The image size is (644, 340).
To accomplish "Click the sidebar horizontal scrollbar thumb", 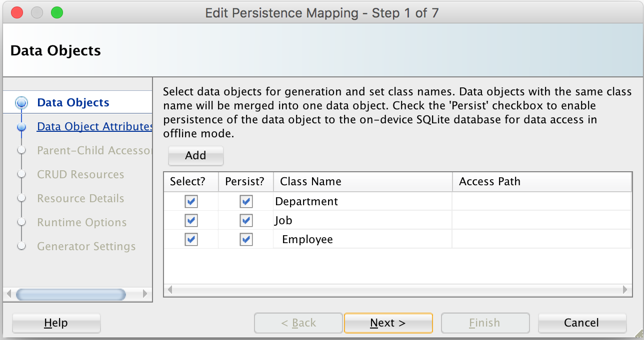I will point(70,294).
